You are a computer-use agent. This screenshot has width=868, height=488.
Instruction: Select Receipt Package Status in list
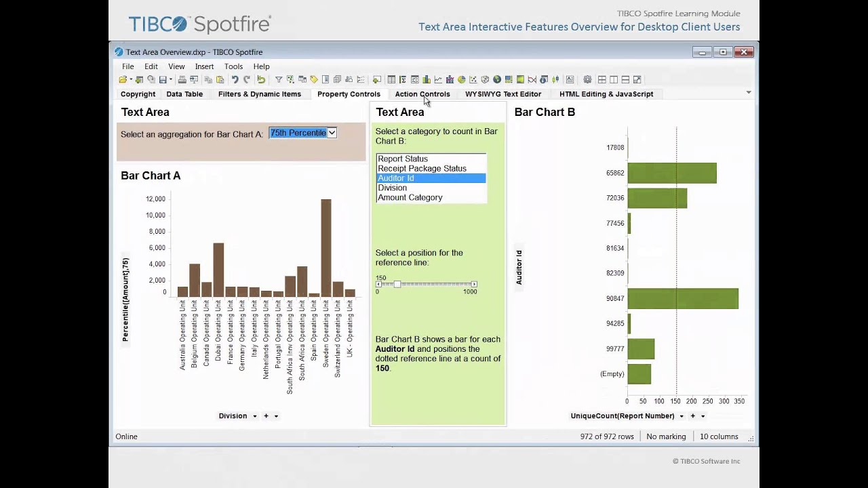[431, 168]
